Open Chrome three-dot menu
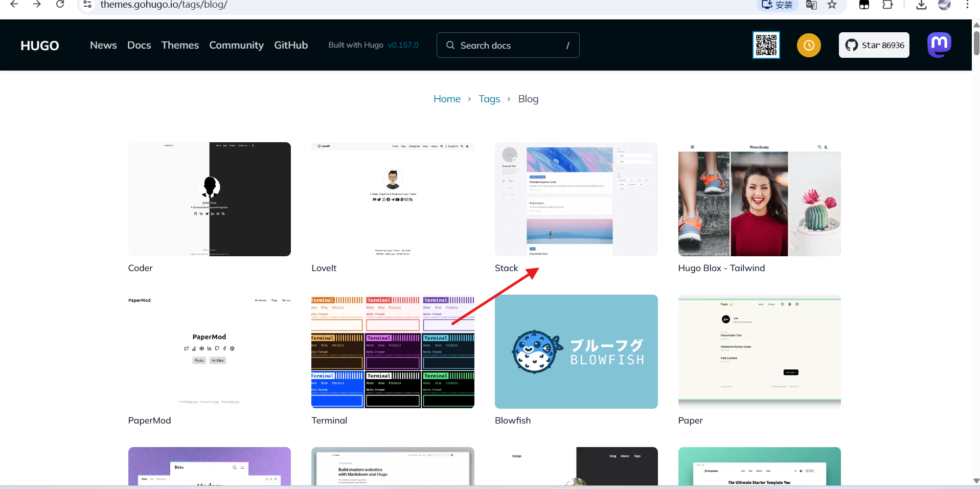 point(967,5)
